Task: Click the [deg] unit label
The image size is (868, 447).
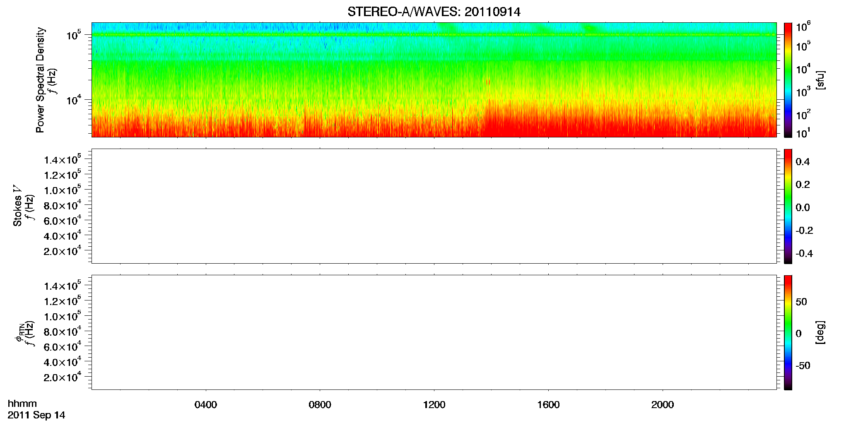Action: (x=820, y=332)
